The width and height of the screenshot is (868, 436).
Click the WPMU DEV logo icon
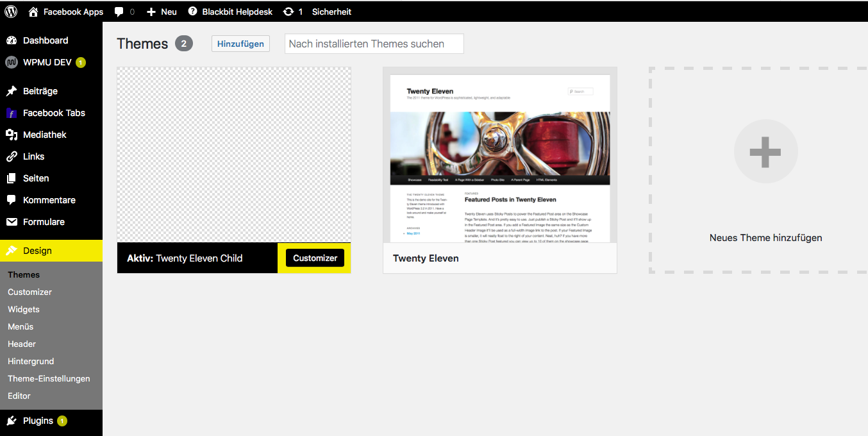tap(12, 62)
